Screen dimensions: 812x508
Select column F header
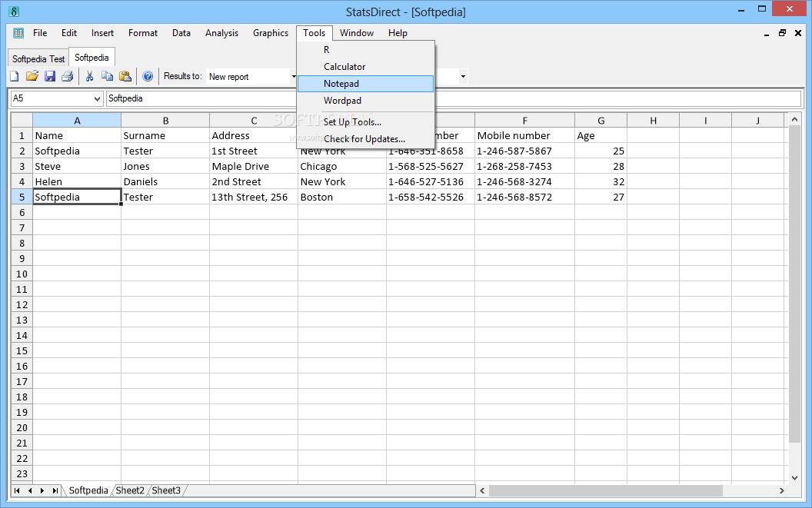pyautogui.click(x=524, y=121)
